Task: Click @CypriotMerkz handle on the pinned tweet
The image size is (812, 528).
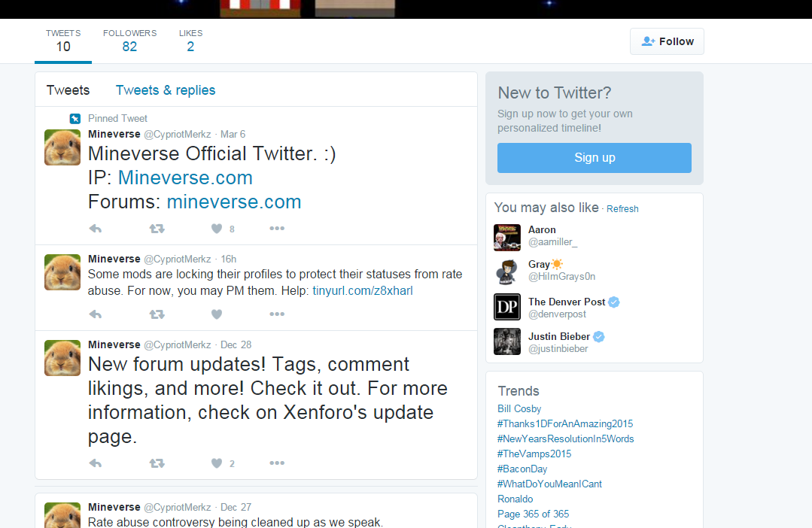Action: pos(177,134)
